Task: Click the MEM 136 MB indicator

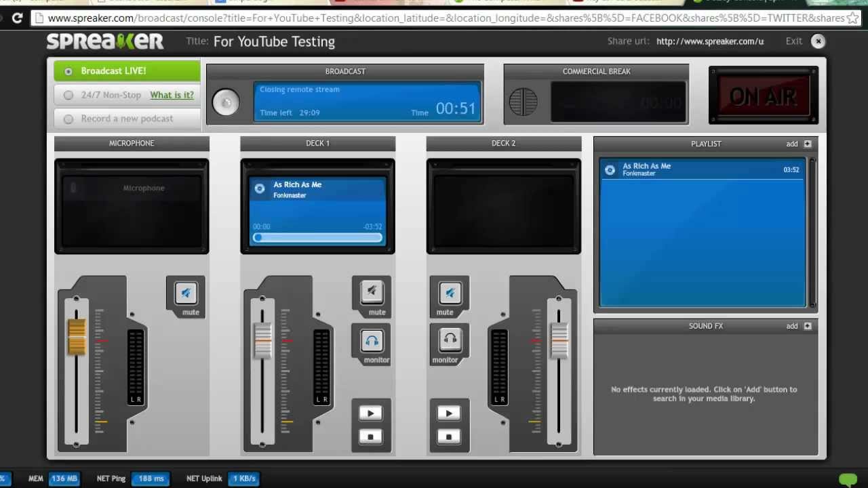Action: point(54,479)
